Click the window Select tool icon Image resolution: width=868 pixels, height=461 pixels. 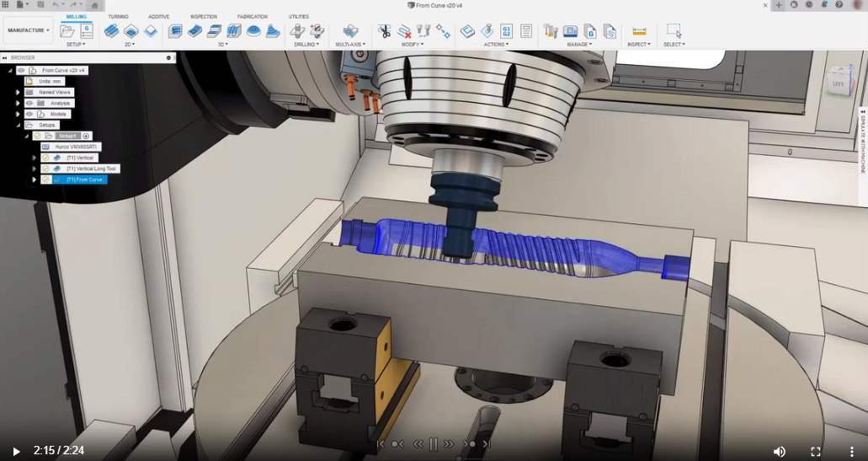click(x=674, y=31)
